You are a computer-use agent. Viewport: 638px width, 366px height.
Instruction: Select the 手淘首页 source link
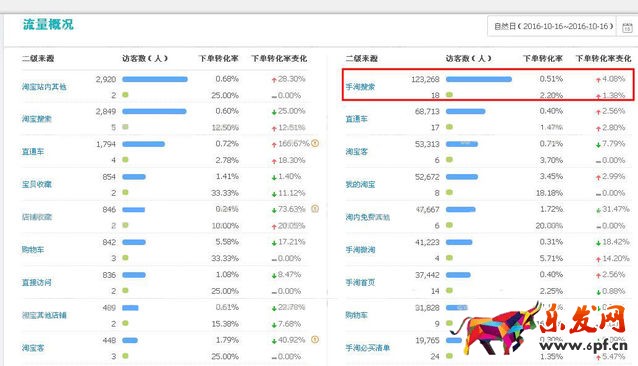[x=360, y=282]
